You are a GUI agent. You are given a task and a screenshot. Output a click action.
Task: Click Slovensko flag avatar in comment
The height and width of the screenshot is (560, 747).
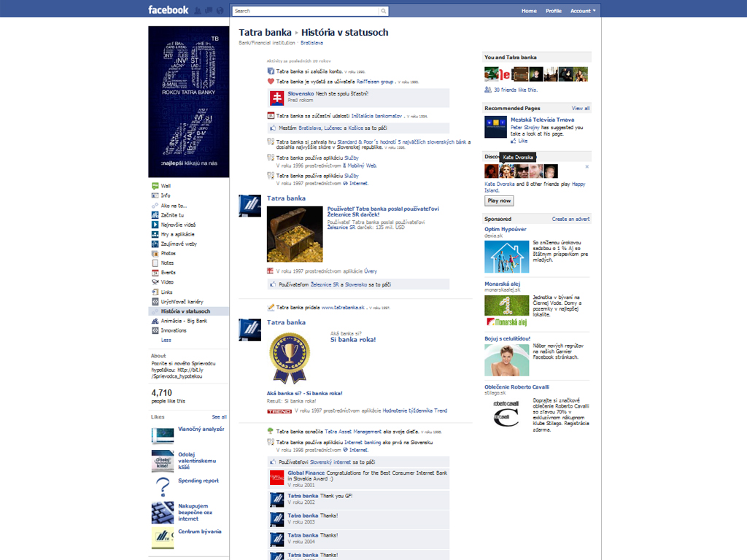pos(276,98)
